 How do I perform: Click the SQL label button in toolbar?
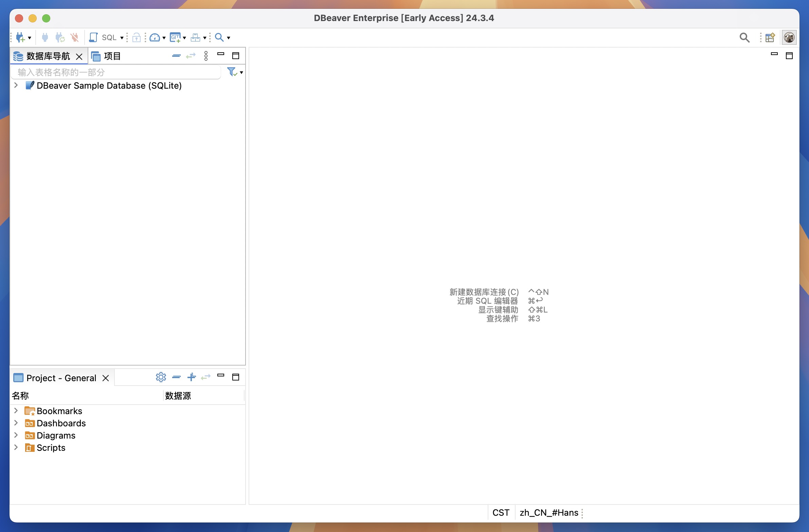tap(109, 37)
